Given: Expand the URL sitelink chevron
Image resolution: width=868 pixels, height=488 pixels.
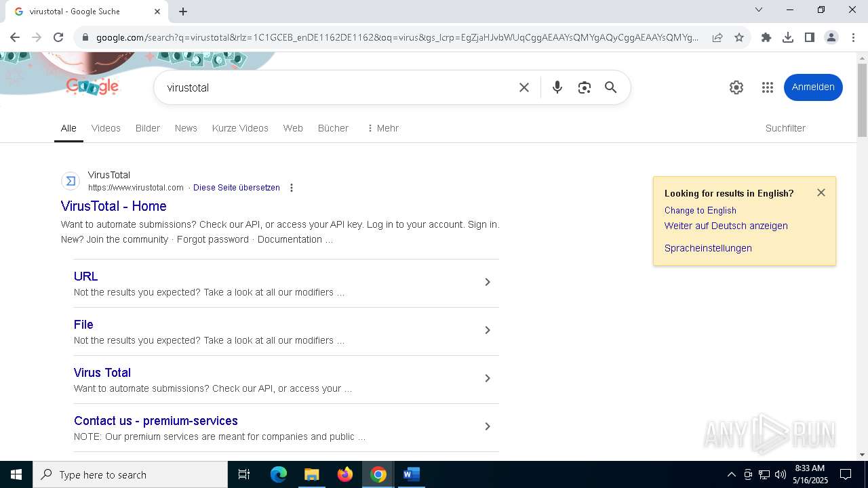Looking at the screenshot, I should [487, 282].
